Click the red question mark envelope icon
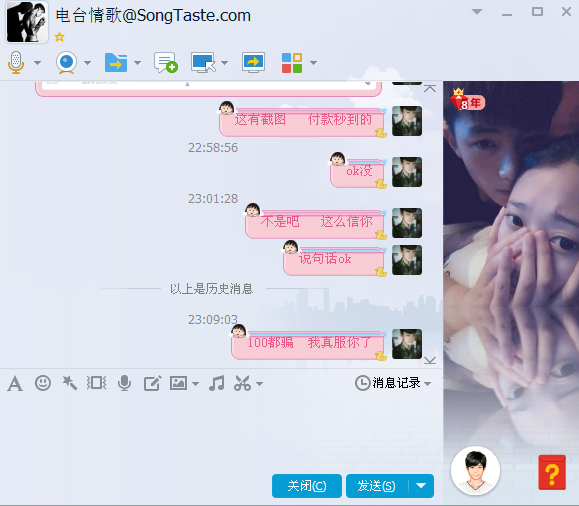The image size is (579, 506). click(x=552, y=472)
